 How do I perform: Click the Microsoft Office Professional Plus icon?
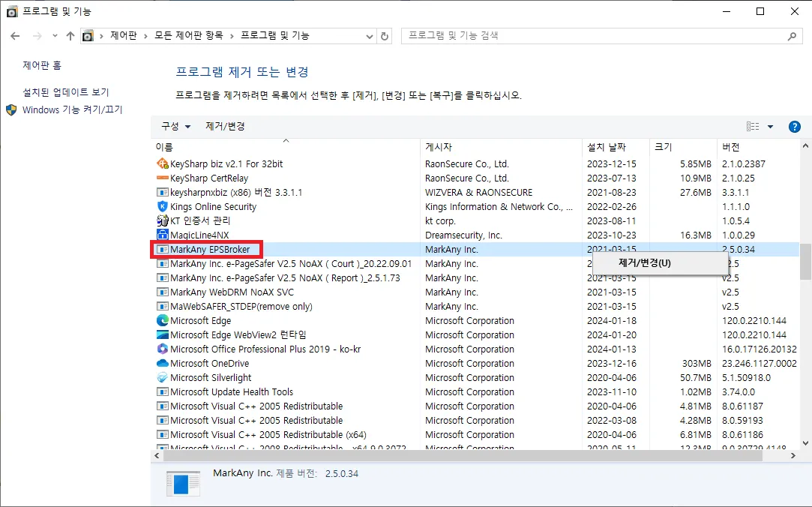[x=162, y=349]
